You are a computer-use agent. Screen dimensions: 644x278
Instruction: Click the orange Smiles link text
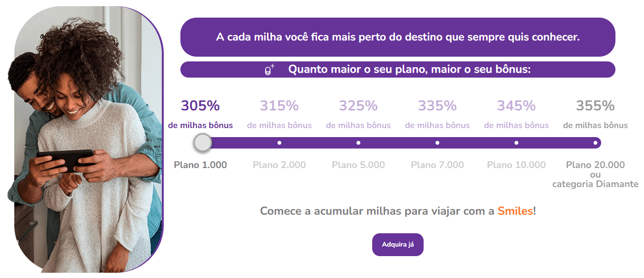coord(515,211)
